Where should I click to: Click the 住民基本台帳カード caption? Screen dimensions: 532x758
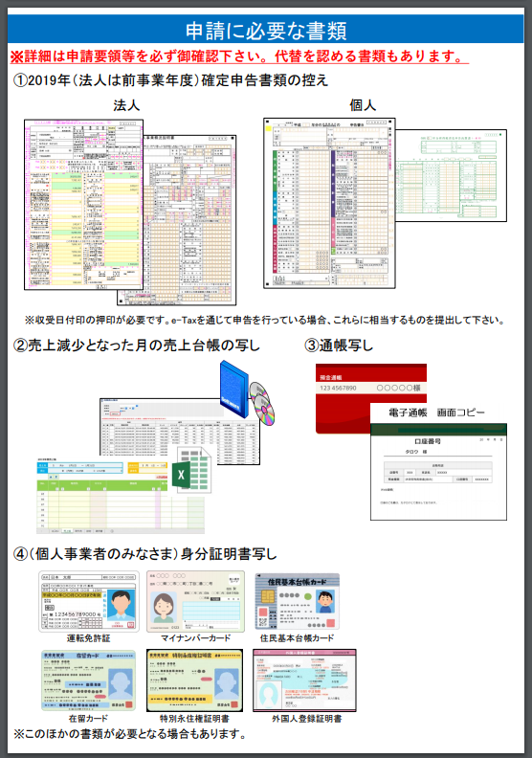298,638
